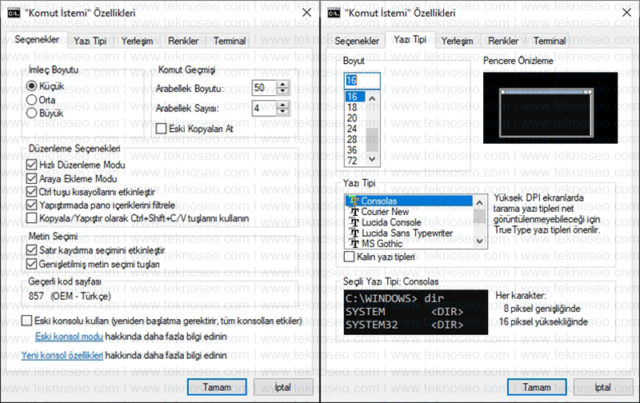Click TrueType icon beside Lucida Sans Typewriter
The image size is (640, 403).
click(x=355, y=233)
